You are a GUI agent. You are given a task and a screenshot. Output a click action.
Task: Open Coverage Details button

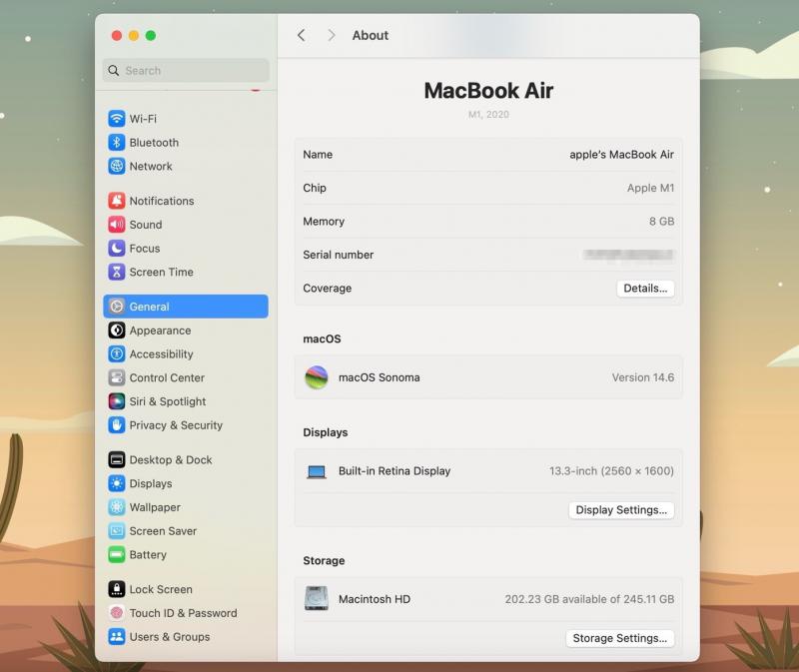(x=645, y=289)
